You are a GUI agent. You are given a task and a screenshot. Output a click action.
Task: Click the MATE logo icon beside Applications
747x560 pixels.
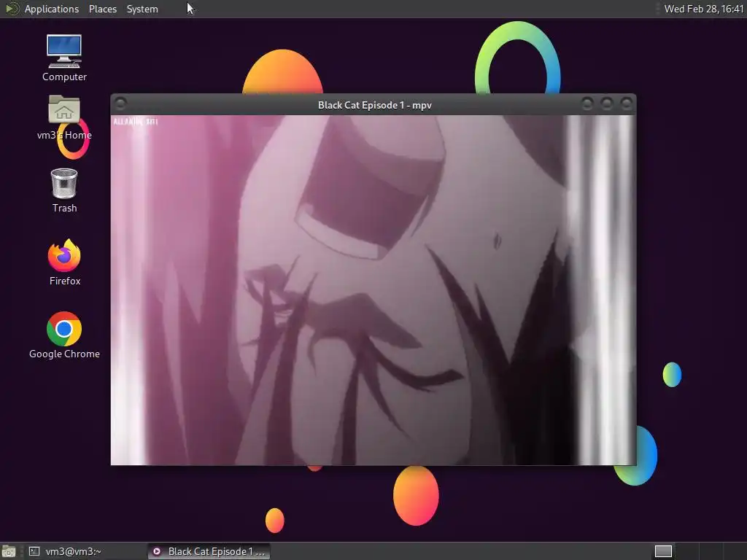12,9
